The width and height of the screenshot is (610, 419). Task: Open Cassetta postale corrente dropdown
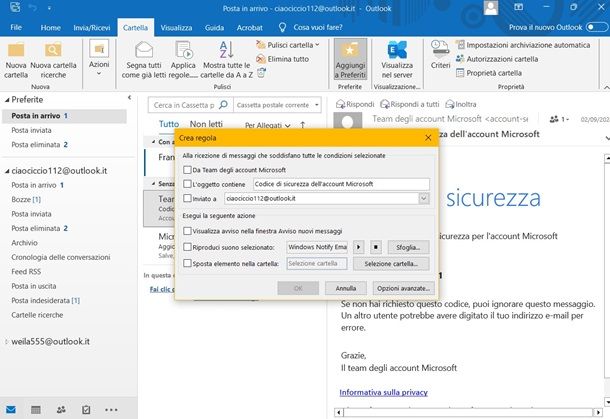[x=277, y=105]
